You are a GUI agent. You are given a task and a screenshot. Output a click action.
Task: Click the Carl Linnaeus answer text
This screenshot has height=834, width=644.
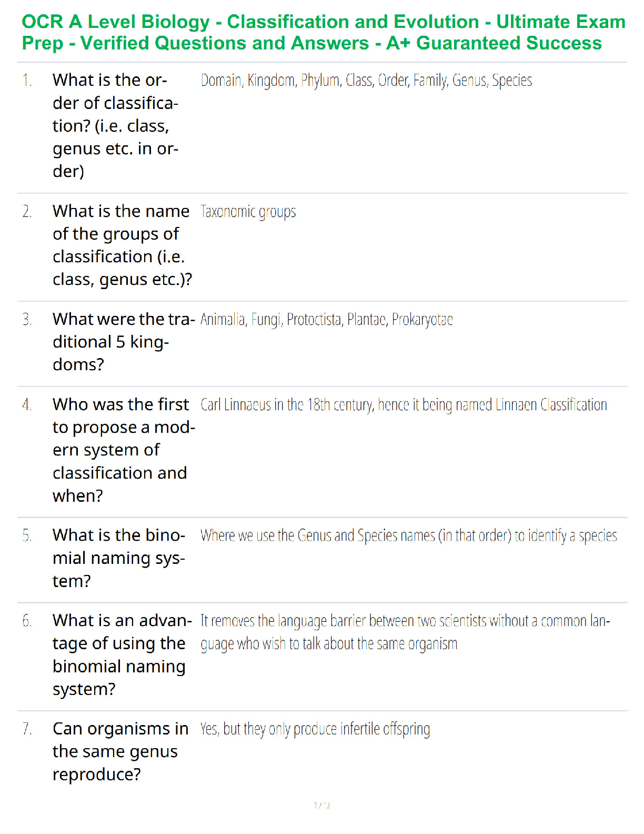(x=404, y=405)
